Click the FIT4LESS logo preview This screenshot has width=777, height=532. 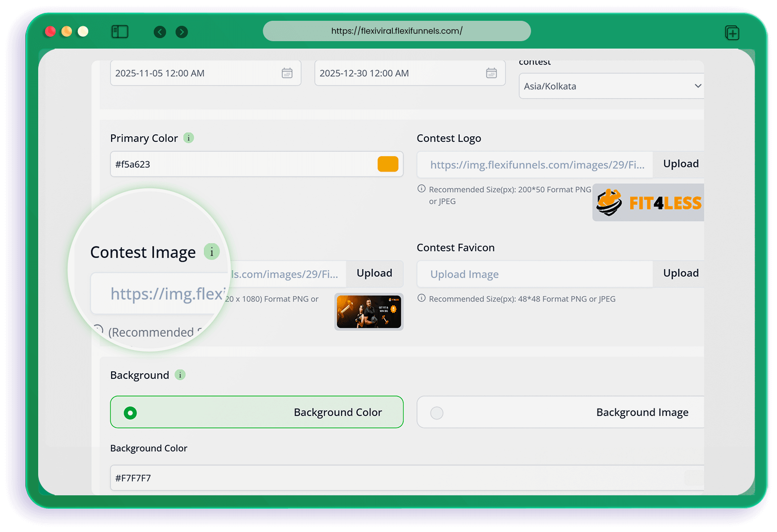pyautogui.click(x=648, y=203)
